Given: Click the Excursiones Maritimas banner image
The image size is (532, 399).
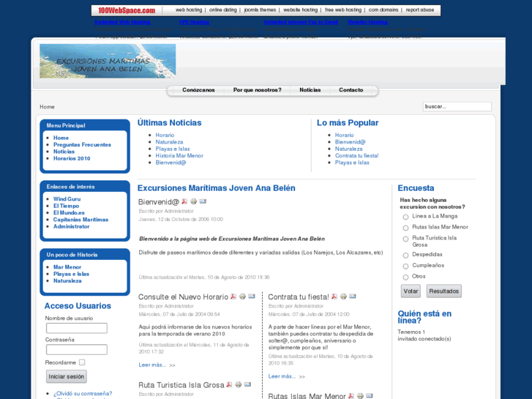Looking at the screenshot, I should (x=108, y=61).
